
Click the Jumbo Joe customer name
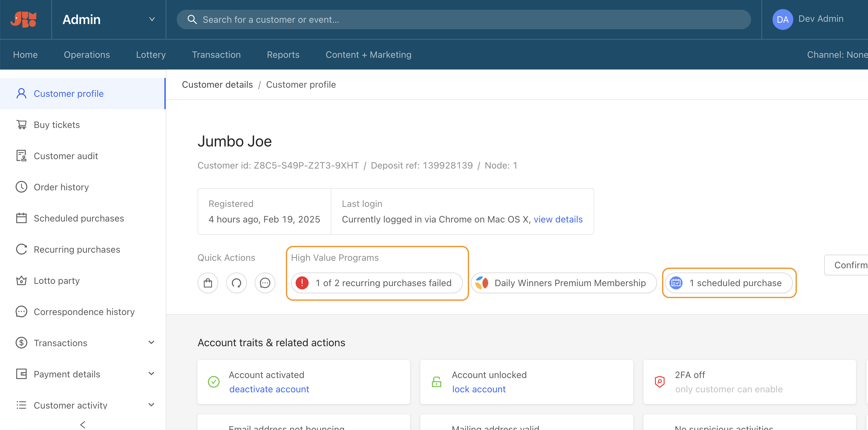(235, 141)
